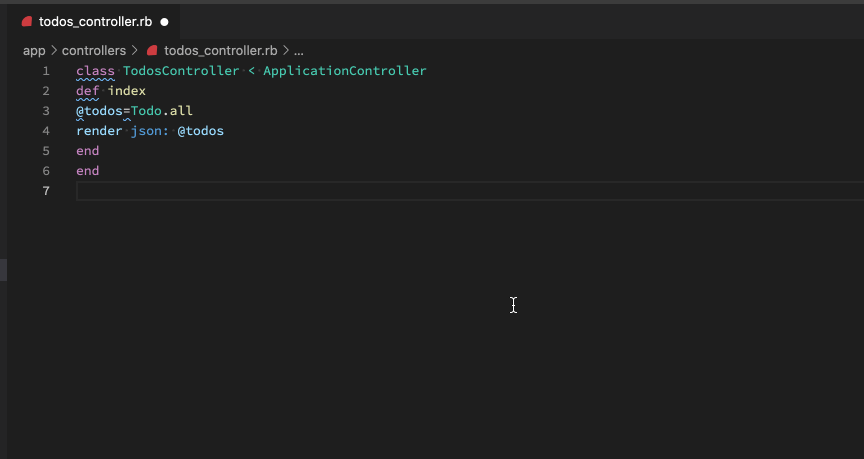
Task: Click the 'end' keyword on line 5
Action: click(88, 151)
